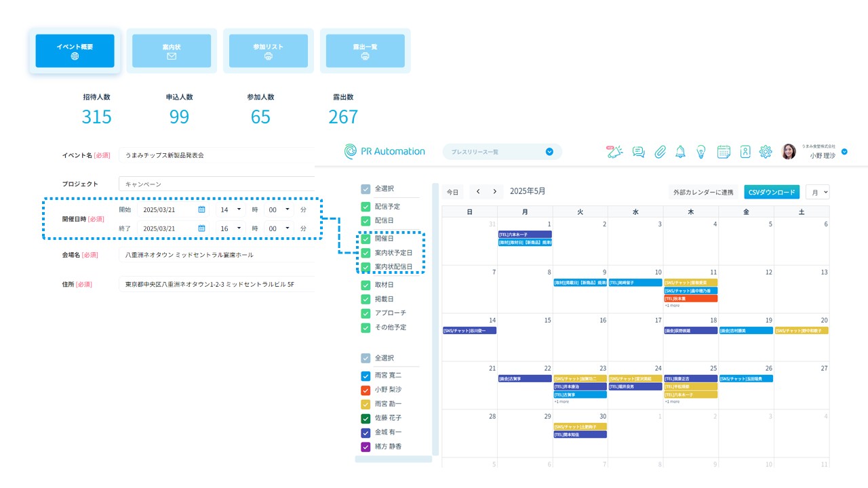Viewport: 868px width, 488px height.
Task: Click the CSVダウンロード button
Action: click(772, 192)
